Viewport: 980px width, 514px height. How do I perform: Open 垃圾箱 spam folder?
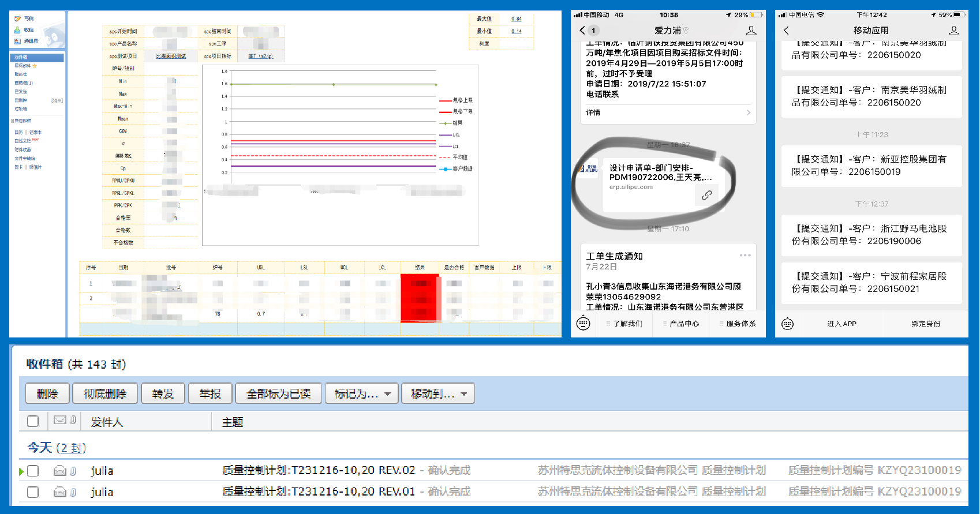tap(21, 109)
